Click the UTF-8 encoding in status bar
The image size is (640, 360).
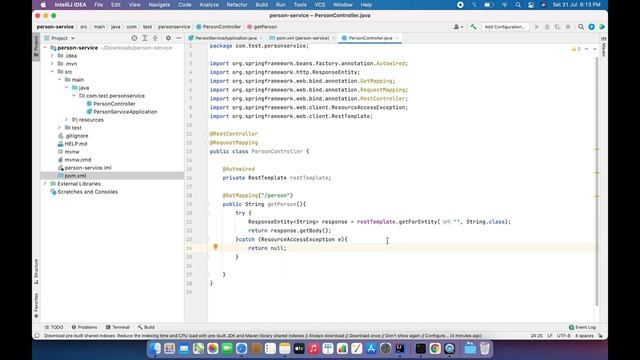(564, 336)
